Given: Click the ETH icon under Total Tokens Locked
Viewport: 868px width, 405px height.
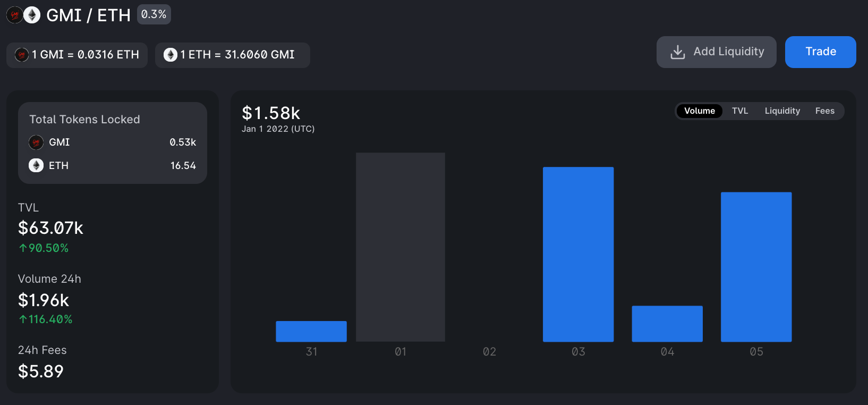Looking at the screenshot, I should (x=36, y=166).
